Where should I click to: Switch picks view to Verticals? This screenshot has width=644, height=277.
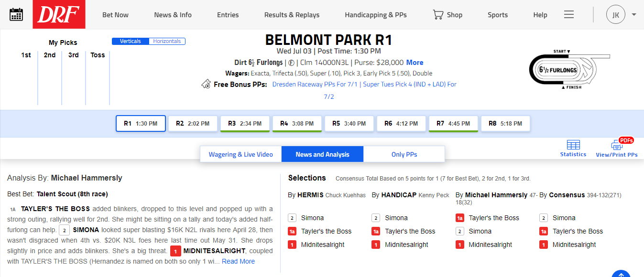(131, 42)
